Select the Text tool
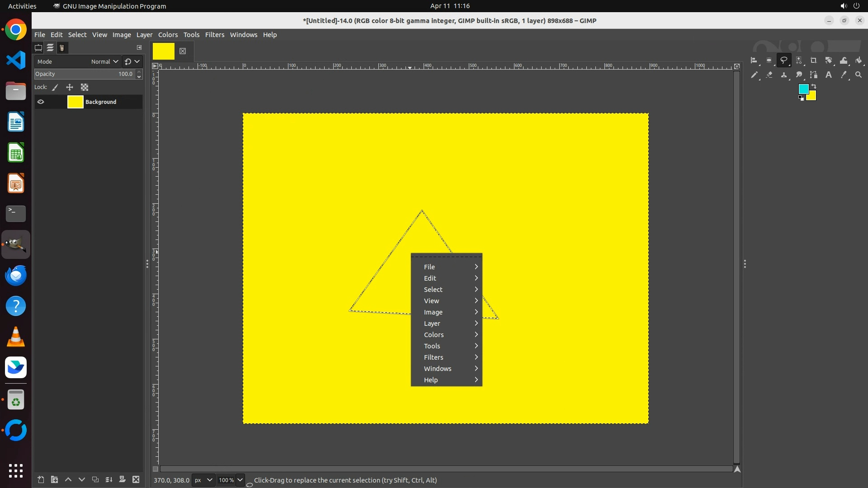Screen dimensions: 868x488 coord(828,75)
